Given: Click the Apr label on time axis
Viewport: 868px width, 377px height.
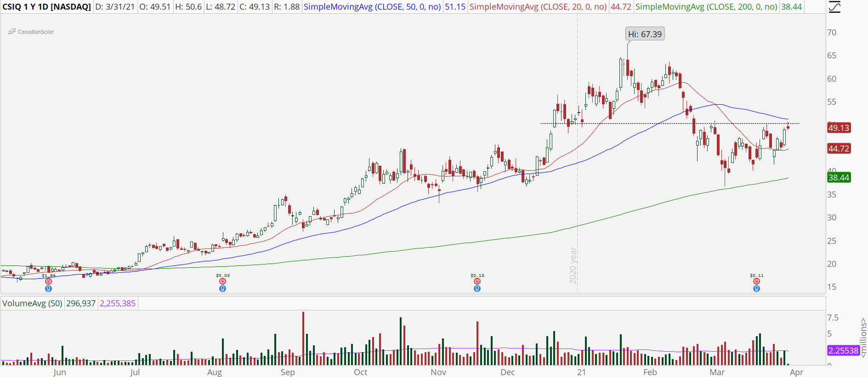Looking at the screenshot, I should click(796, 372).
